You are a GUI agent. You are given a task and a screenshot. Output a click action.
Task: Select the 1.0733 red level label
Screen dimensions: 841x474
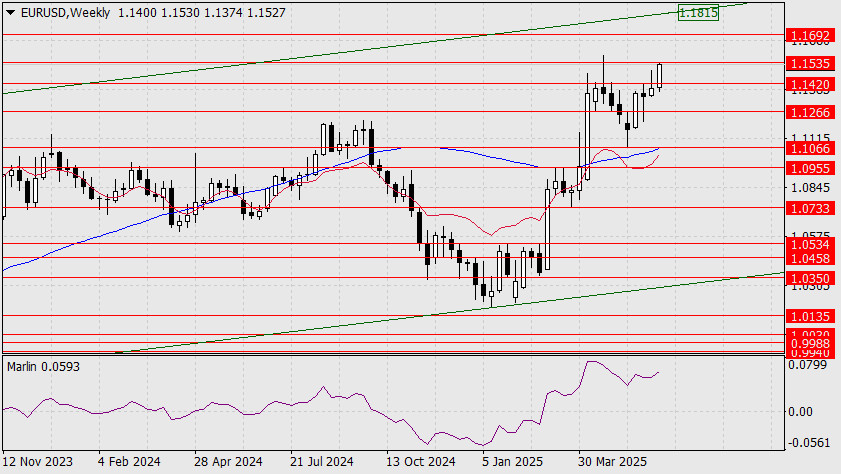tap(810, 209)
